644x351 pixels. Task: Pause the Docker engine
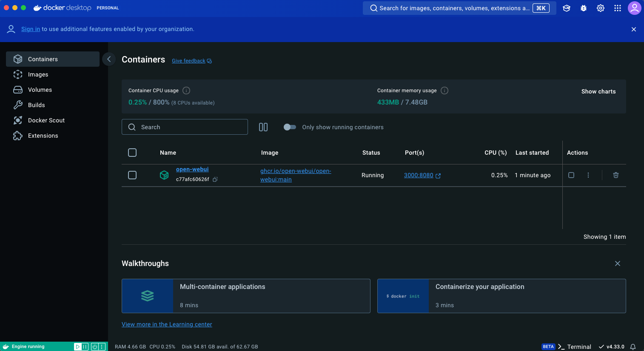[x=85, y=347]
